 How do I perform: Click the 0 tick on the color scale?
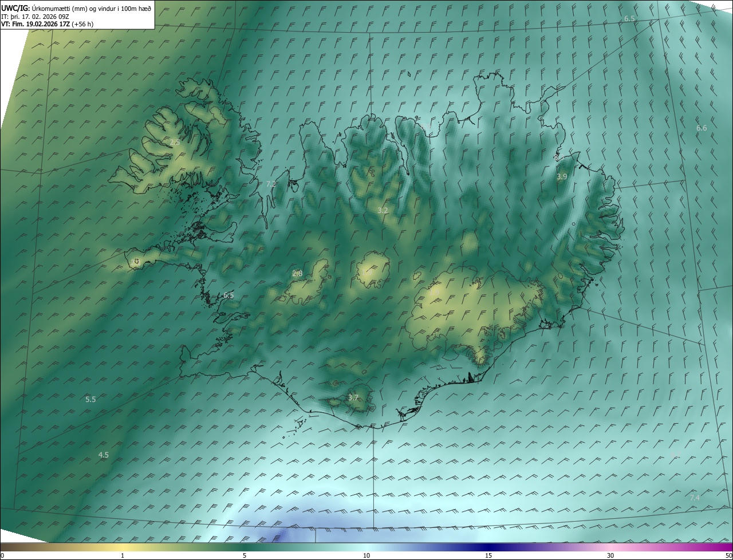pyautogui.click(x=2, y=555)
